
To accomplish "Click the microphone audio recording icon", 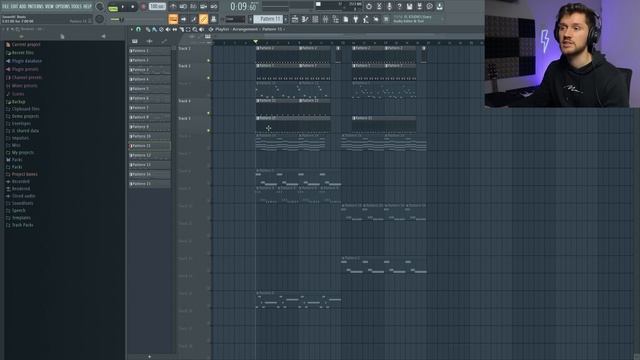I will point(389,7).
